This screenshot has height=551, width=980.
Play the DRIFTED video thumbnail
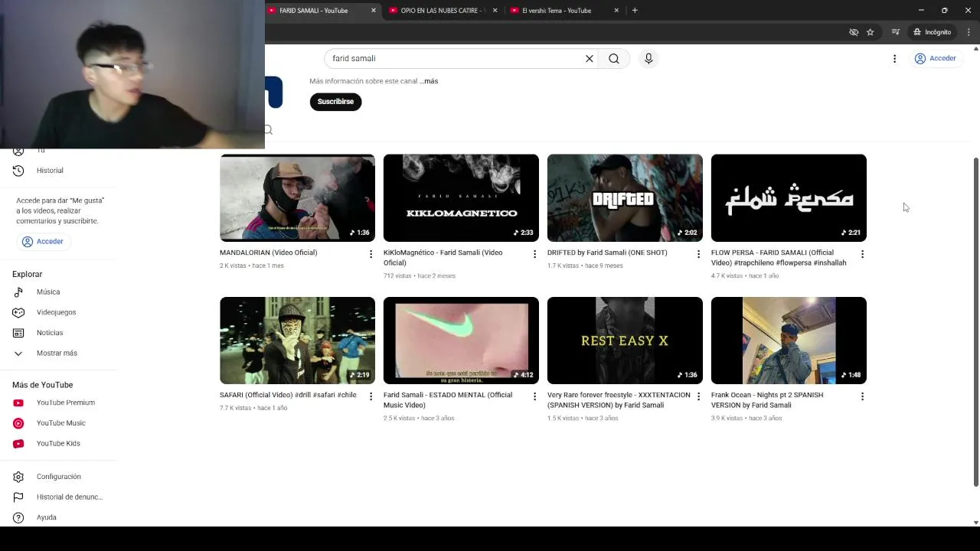tap(625, 198)
